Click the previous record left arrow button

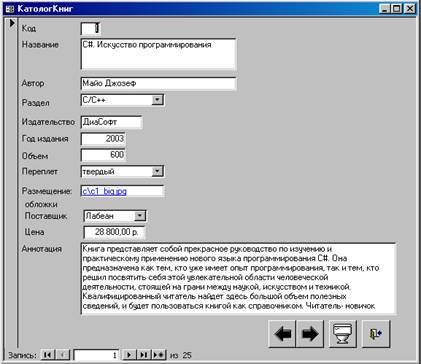click(x=282, y=334)
